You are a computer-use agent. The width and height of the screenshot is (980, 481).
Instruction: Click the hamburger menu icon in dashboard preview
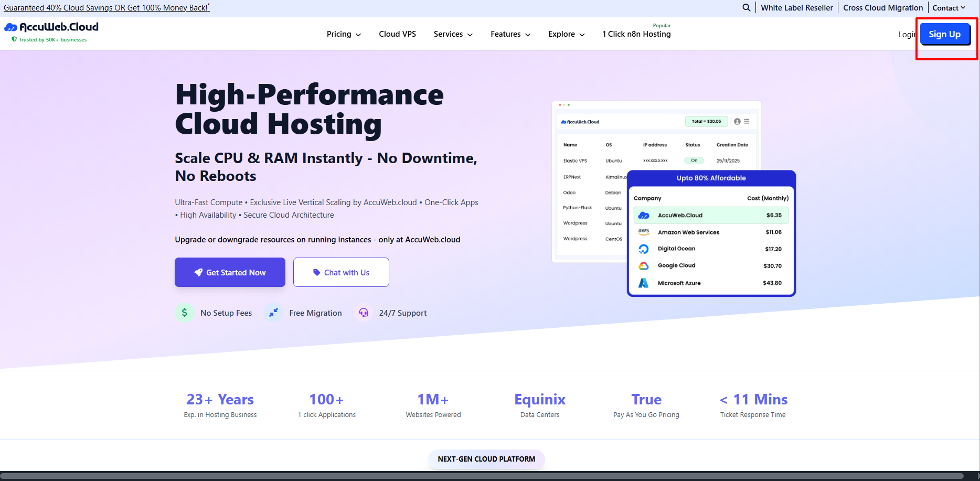[x=747, y=121]
